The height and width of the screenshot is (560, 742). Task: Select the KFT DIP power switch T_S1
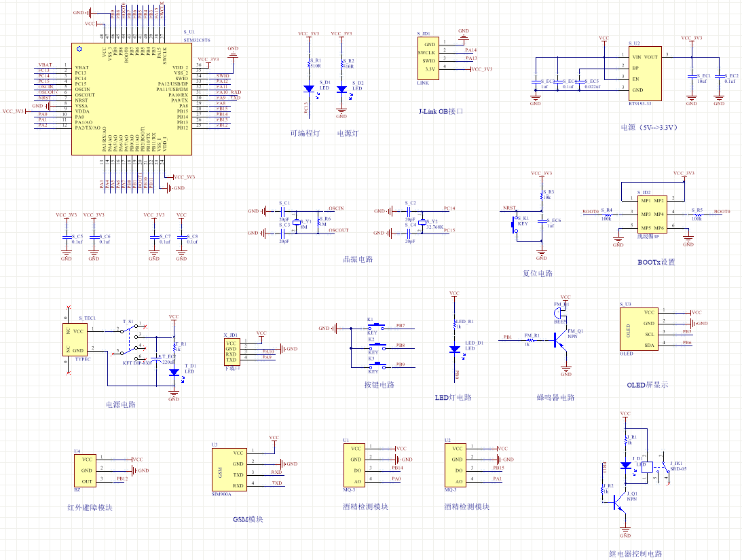click(132, 341)
